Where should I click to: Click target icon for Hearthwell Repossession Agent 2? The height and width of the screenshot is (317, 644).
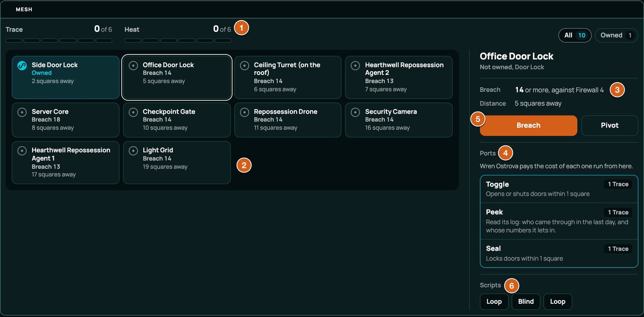[355, 65]
